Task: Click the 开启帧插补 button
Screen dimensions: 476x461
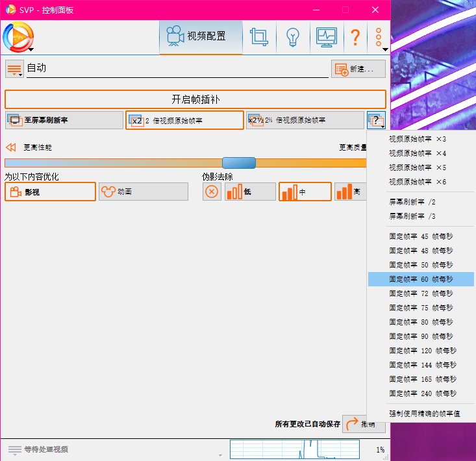Action: click(195, 99)
